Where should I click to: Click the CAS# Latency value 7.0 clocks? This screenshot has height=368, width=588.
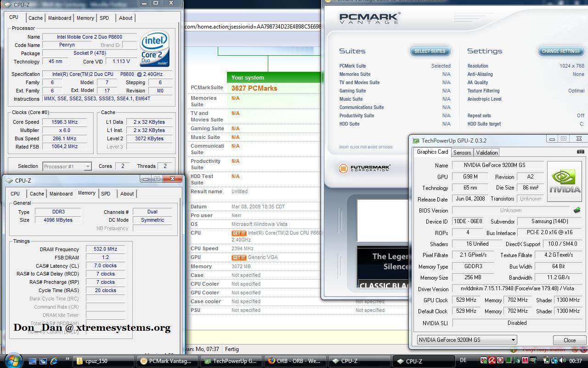point(105,265)
